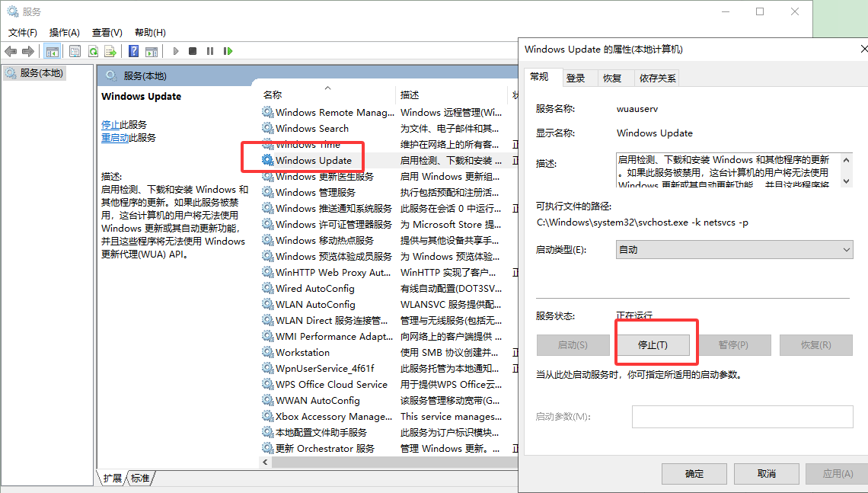Select the gear icon of Windows Search

tap(268, 128)
